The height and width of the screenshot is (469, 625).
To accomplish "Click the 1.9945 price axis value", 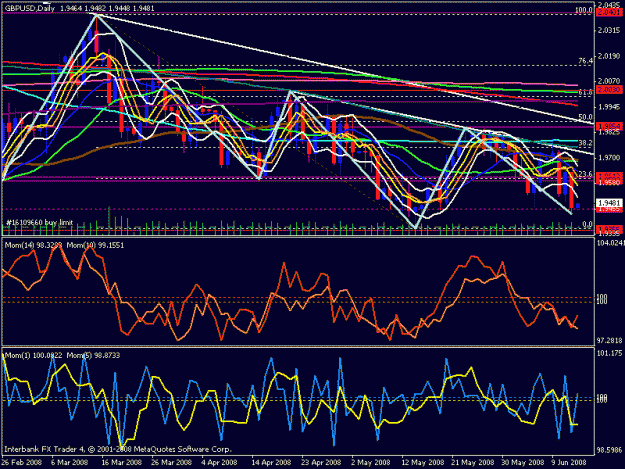I will (x=609, y=106).
